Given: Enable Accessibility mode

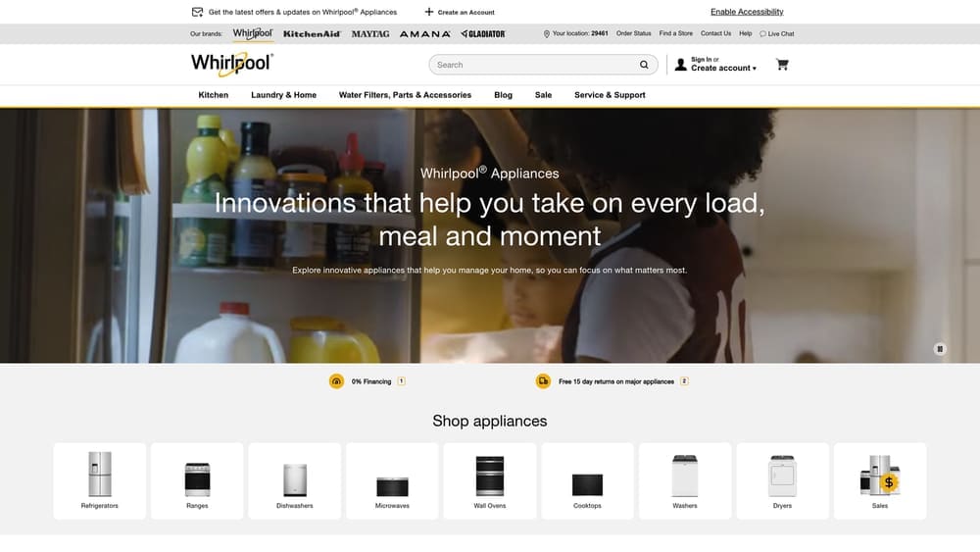Looking at the screenshot, I should point(747,12).
